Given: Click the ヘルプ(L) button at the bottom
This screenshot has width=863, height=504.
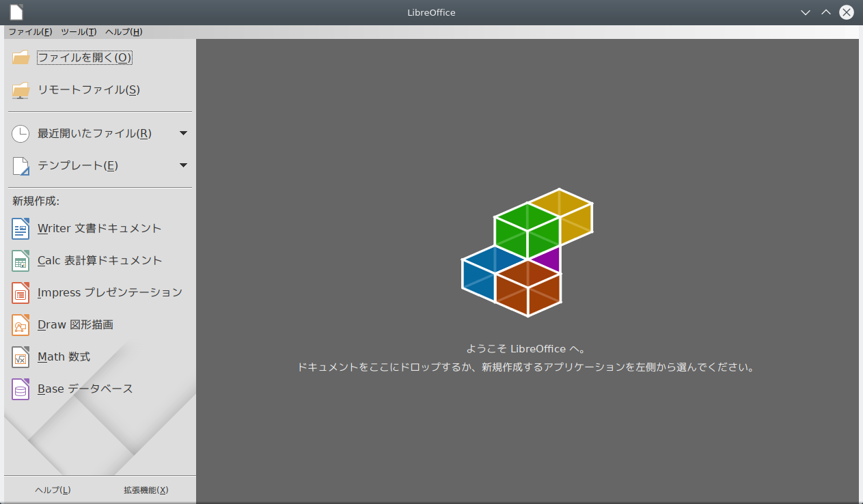Looking at the screenshot, I should click(x=53, y=490).
